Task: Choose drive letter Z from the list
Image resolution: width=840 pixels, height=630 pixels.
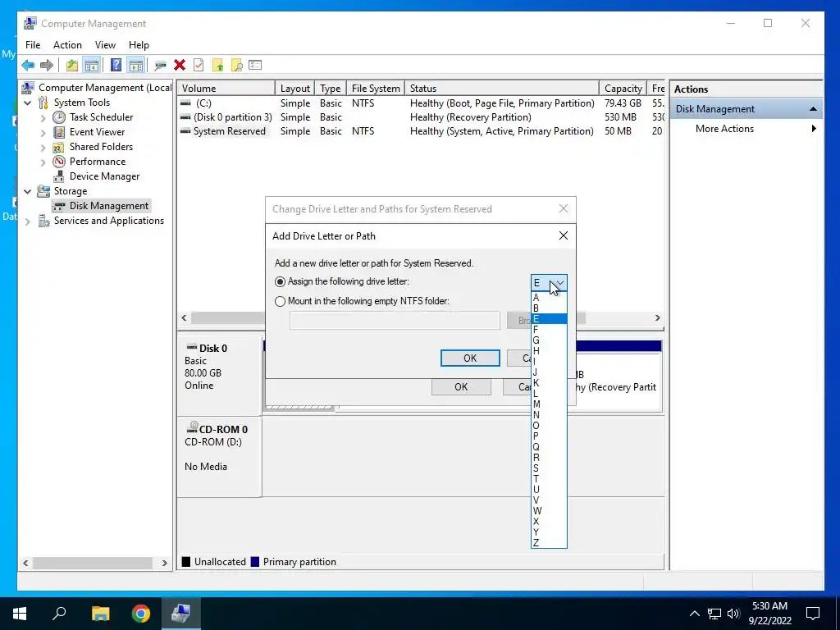Action: [x=549, y=543]
